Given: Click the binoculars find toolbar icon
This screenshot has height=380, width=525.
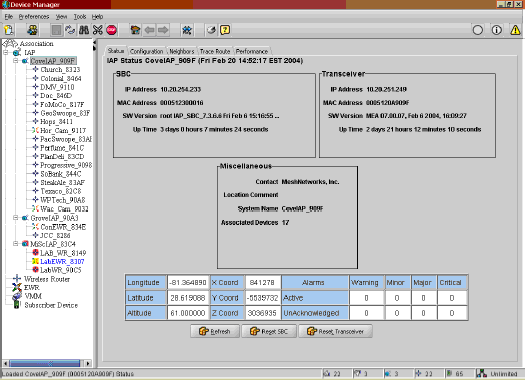Looking at the screenshot, I should coord(84,30).
